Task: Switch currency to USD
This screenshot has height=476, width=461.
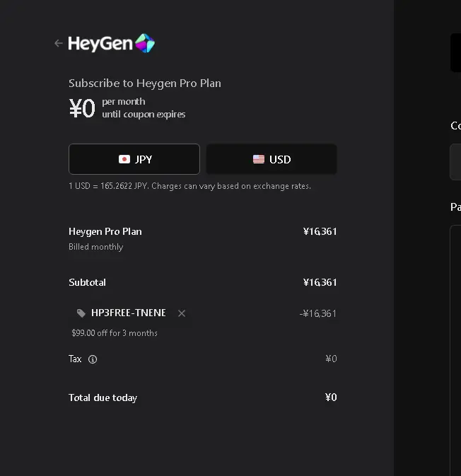Action: 272,159
